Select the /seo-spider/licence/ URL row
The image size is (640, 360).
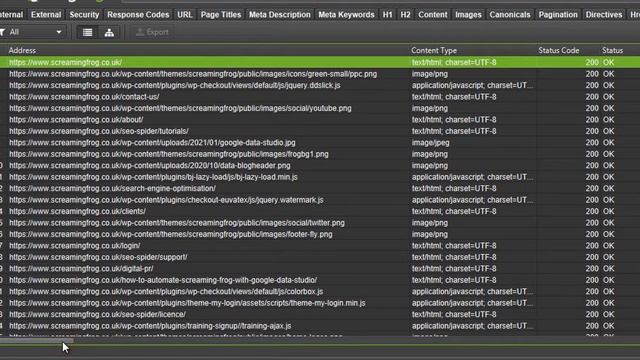pos(320,314)
